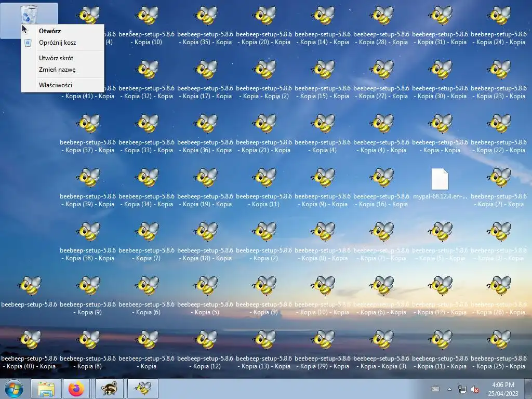The width and height of the screenshot is (532, 399).
Task: Click the label "- Kopia (10) - Kopia"
Action: (323, 312)
